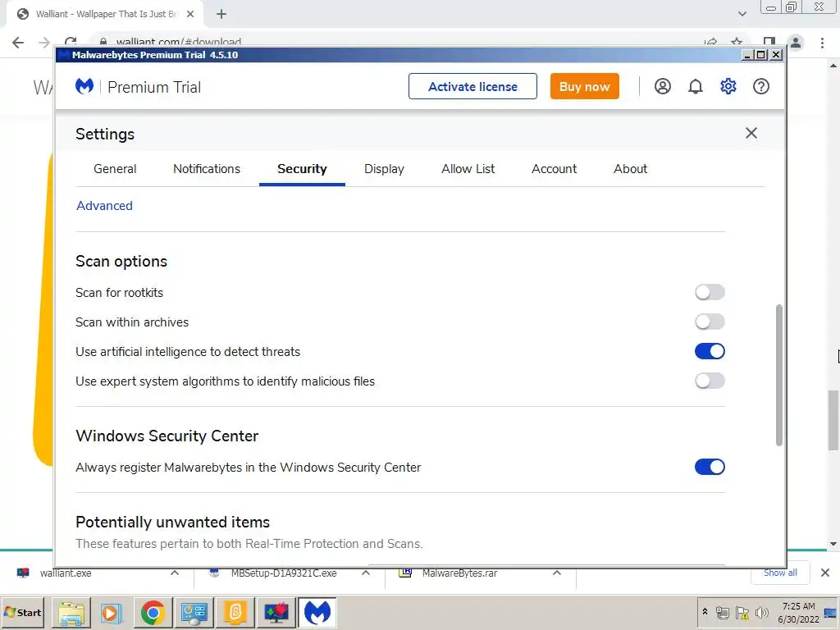Click the Buy now button
The image size is (840, 630).
[584, 86]
